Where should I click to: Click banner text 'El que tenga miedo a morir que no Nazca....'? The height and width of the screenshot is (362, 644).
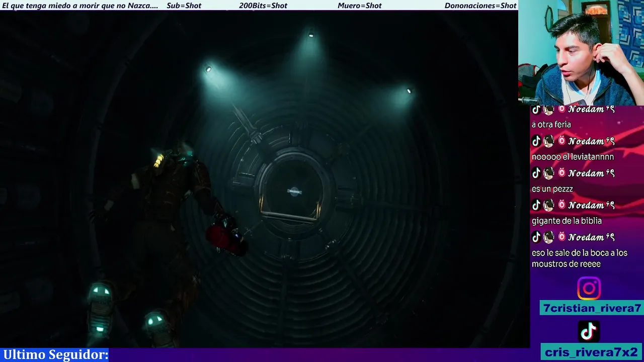click(x=80, y=6)
